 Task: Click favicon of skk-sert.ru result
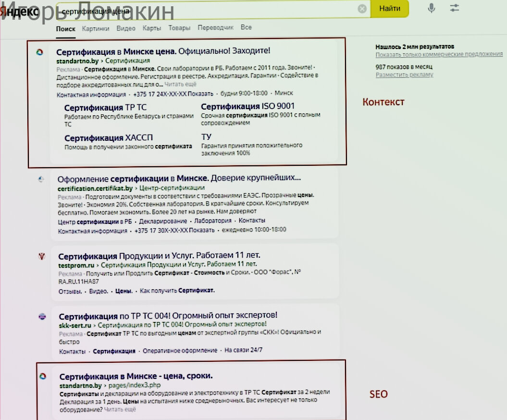[42, 316]
